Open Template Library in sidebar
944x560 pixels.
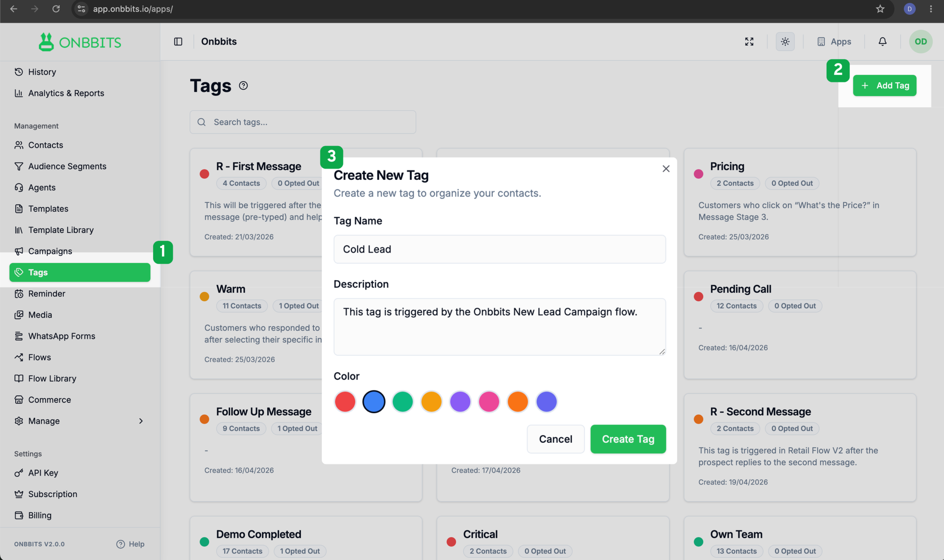(x=80, y=230)
